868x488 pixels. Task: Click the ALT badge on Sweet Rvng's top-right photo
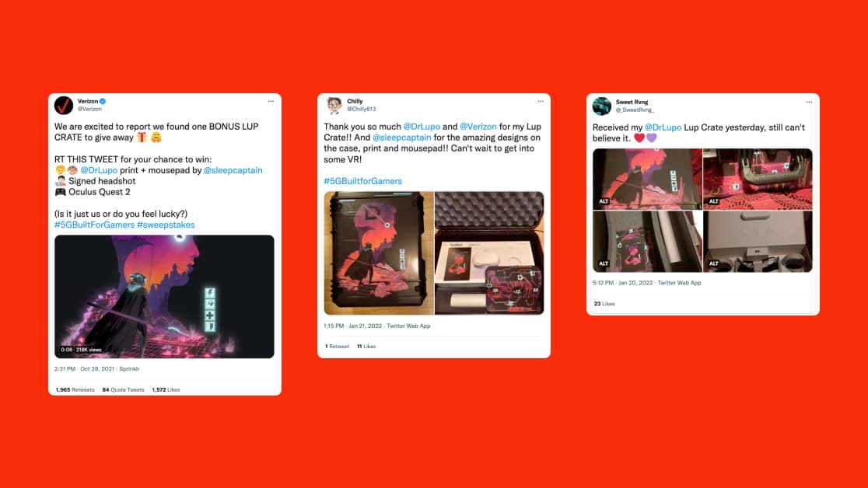(713, 201)
